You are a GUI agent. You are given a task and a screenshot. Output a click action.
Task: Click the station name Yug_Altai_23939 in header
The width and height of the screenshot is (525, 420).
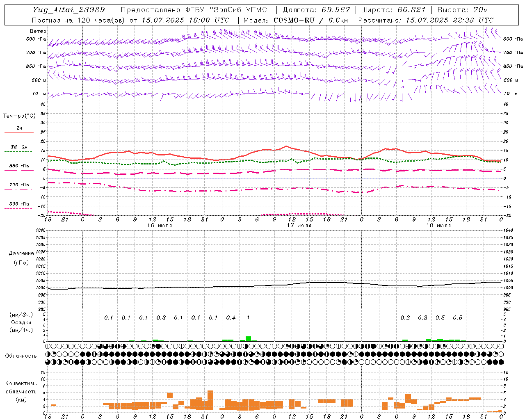pos(69,10)
